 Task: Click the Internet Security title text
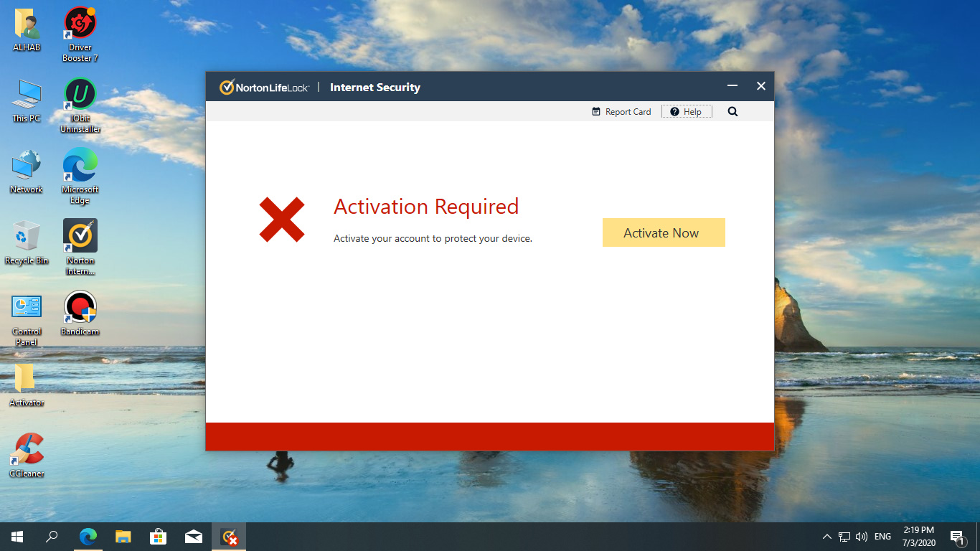point(375,88)
